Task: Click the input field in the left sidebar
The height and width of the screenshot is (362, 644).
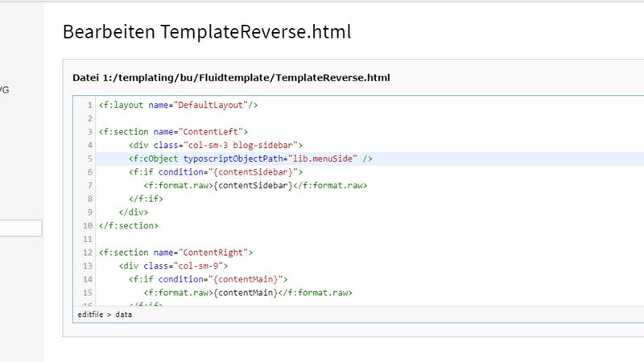Action: coord(20,228)
